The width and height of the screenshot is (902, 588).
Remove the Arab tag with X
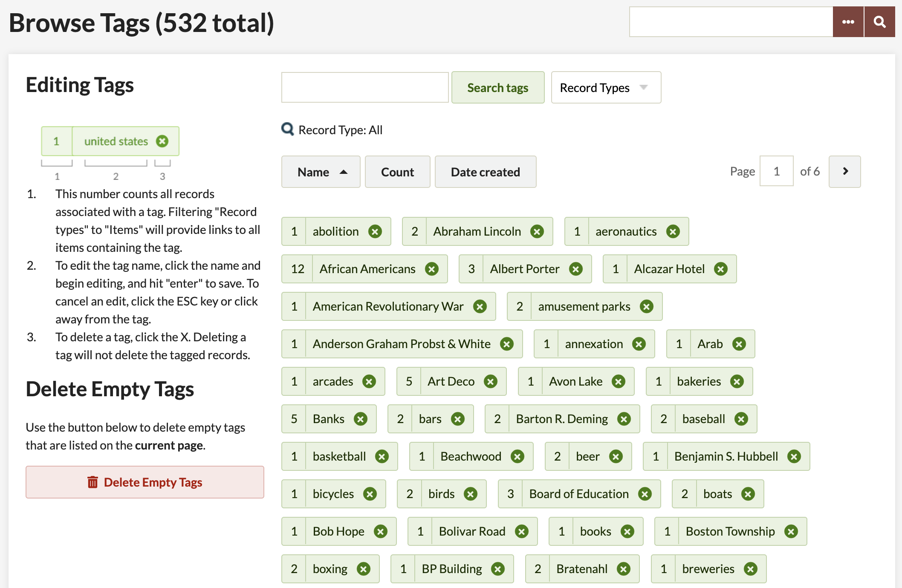click(x=739, y=344)
